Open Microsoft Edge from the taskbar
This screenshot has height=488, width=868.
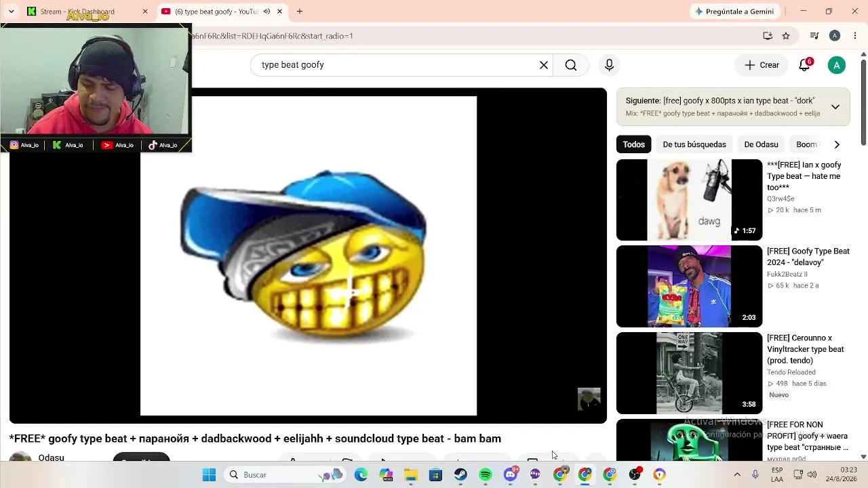coord(361,475)
